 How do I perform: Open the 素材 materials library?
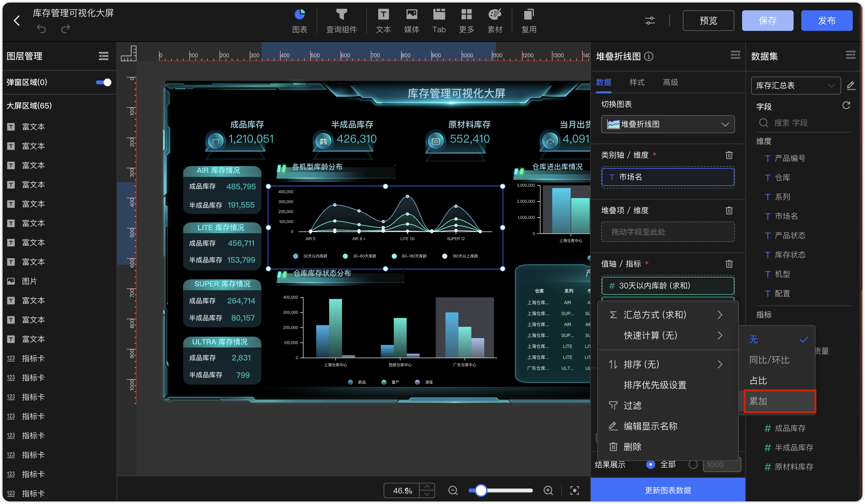tap(495, 21)
